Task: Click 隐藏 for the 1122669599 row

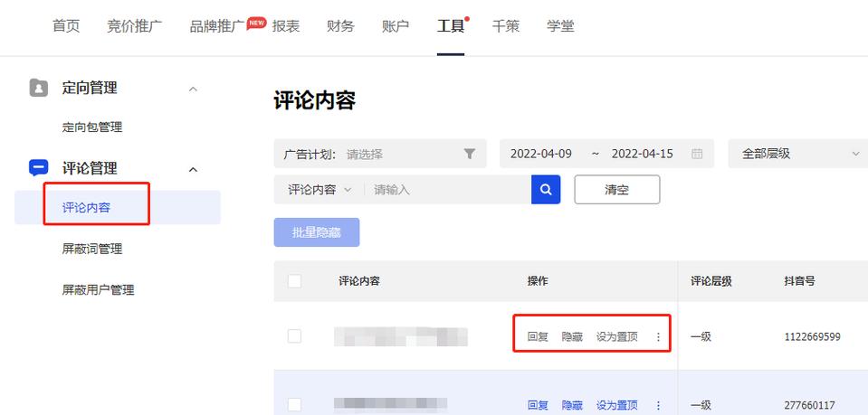Action: 572,336
